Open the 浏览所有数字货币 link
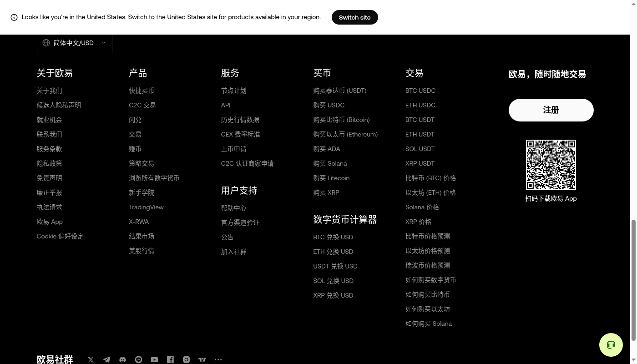 [154, 178]
